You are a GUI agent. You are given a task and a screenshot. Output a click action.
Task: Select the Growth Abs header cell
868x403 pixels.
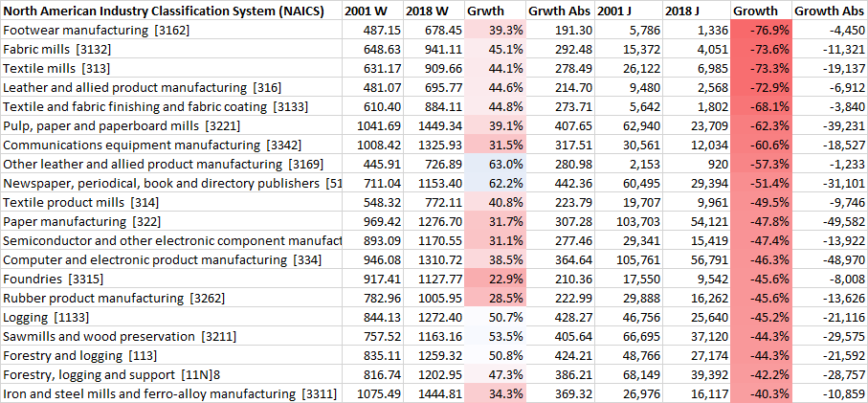830,11
